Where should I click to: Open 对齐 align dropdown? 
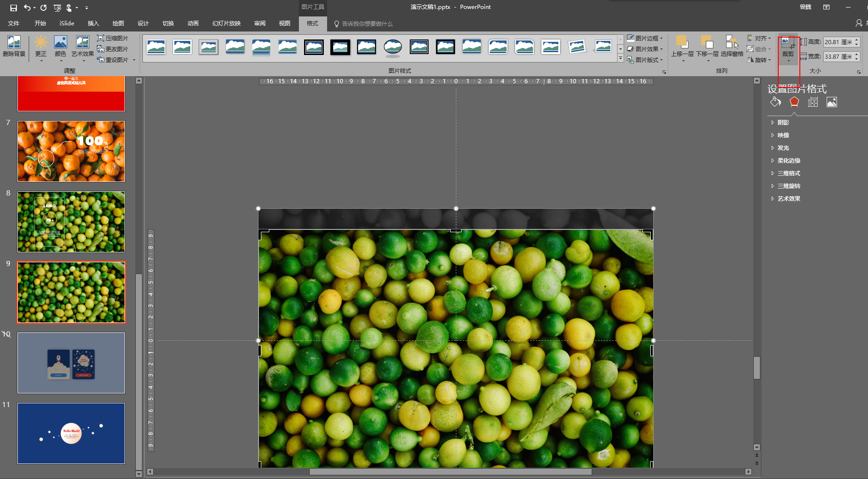coord(759,38)
